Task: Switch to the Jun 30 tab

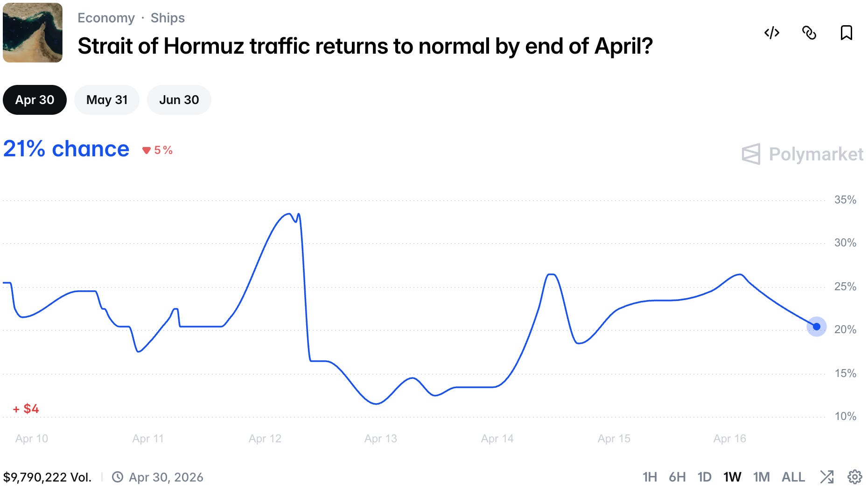Action: [x=179, y=100]
